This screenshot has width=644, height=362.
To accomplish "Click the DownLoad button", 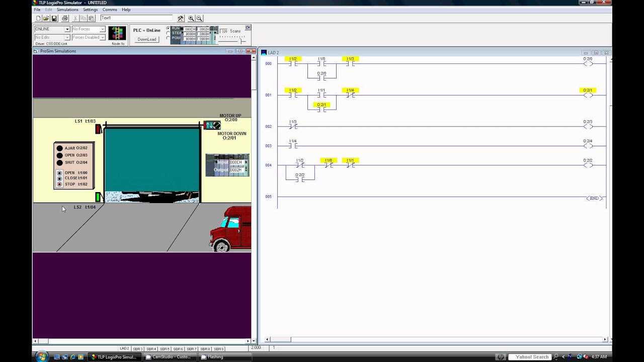I will (147, 39).
